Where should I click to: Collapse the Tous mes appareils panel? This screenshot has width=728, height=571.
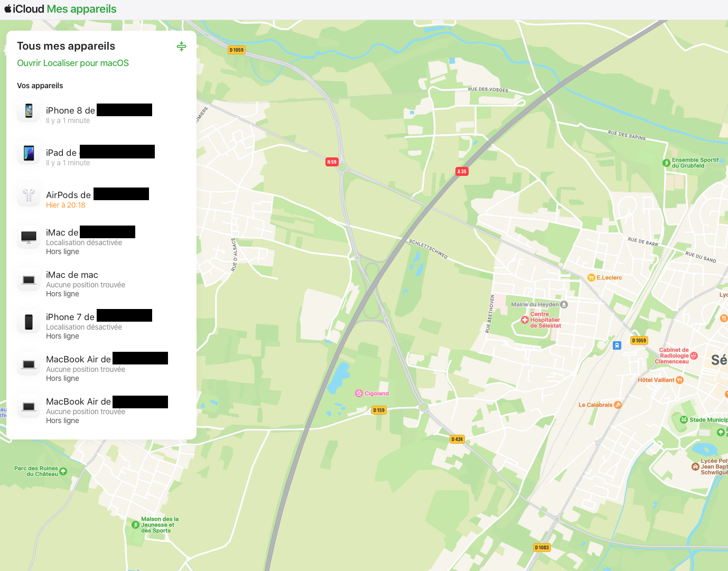click(181, 46)
